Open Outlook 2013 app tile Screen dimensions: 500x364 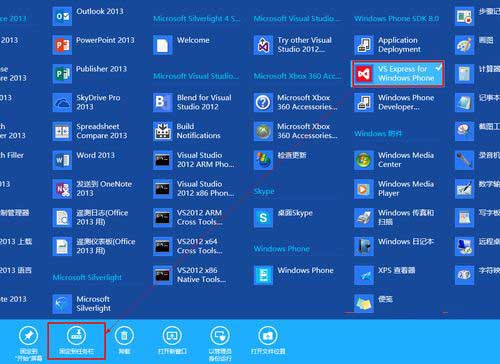click(88, 16)
